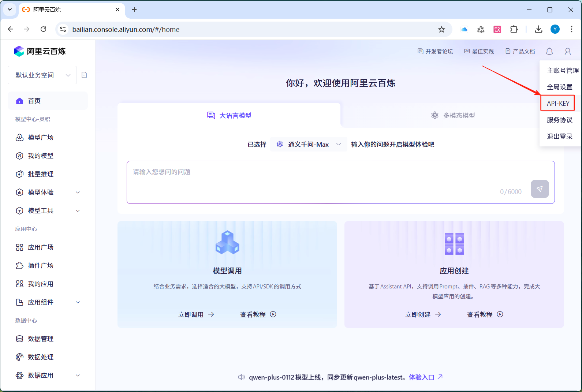Open the 最佳实践 link
The height and width of the screenshot is (392, 582).
pos(479,52)
